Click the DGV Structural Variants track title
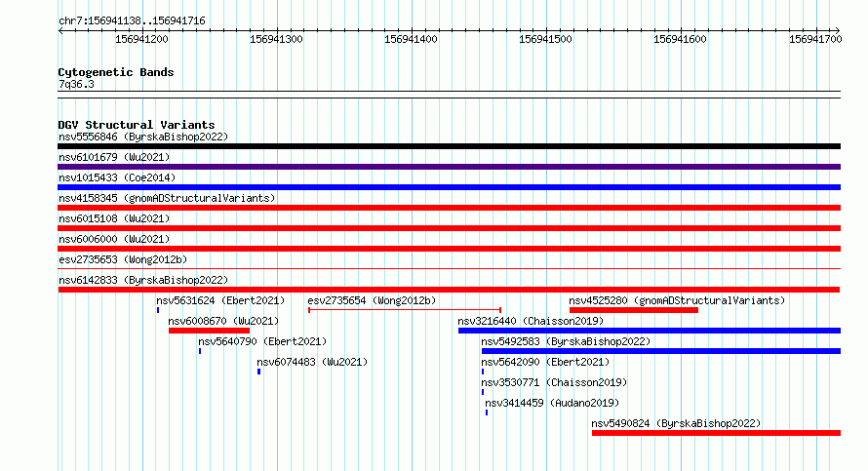 [x=137, y=125]
